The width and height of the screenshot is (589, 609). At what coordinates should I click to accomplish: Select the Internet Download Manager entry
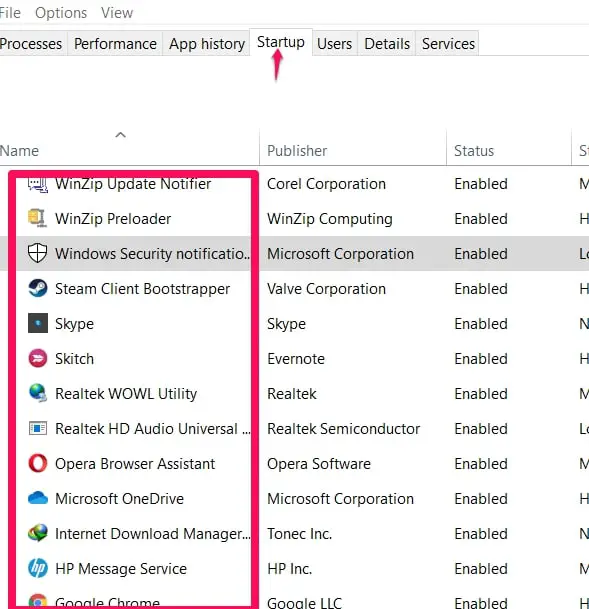[153, 534]
